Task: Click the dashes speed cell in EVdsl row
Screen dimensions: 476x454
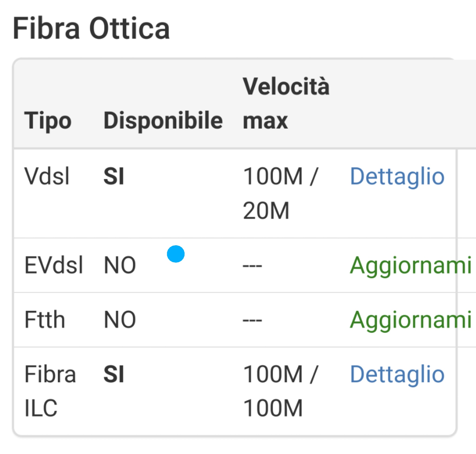Action: click(x=252, y=266)
